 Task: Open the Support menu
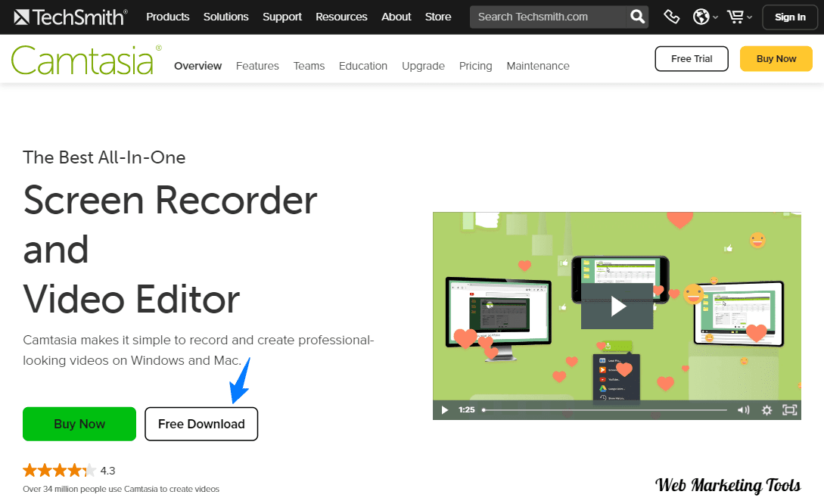[282, 17]
